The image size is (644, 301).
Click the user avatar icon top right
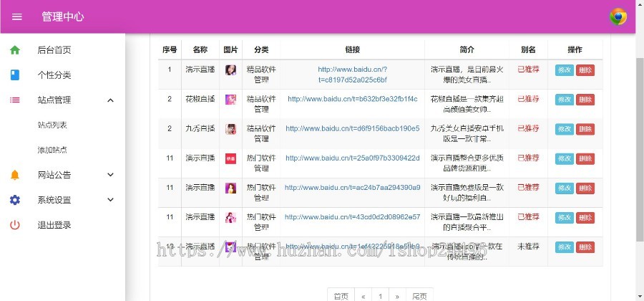coord(618,16)
